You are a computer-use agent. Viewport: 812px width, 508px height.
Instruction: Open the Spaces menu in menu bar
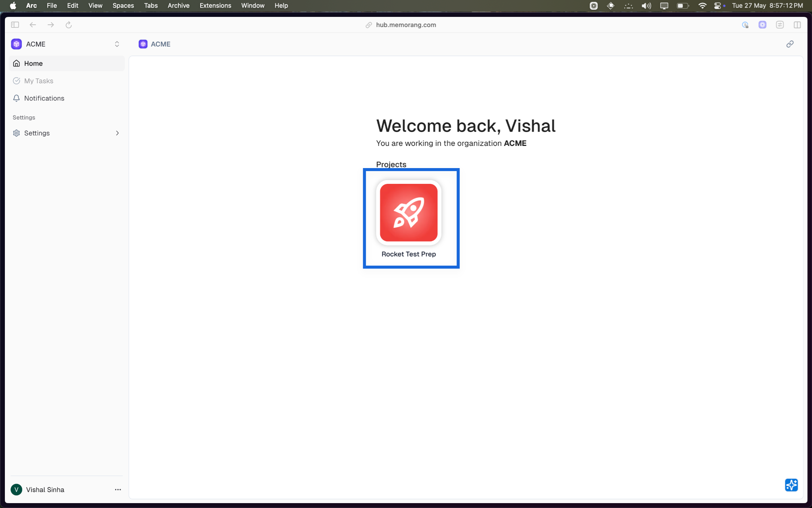tap(123, 6)
